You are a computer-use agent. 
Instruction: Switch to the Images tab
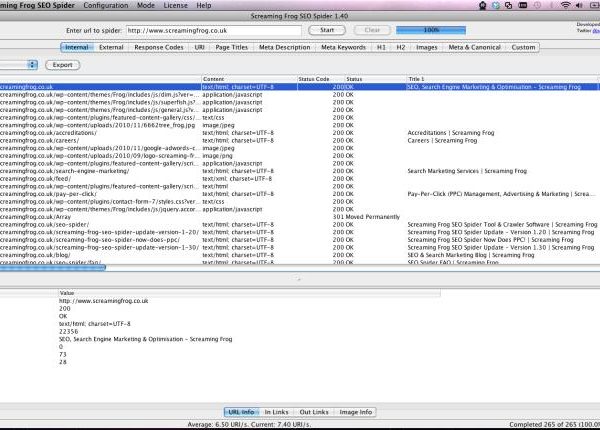coord(427,47)
